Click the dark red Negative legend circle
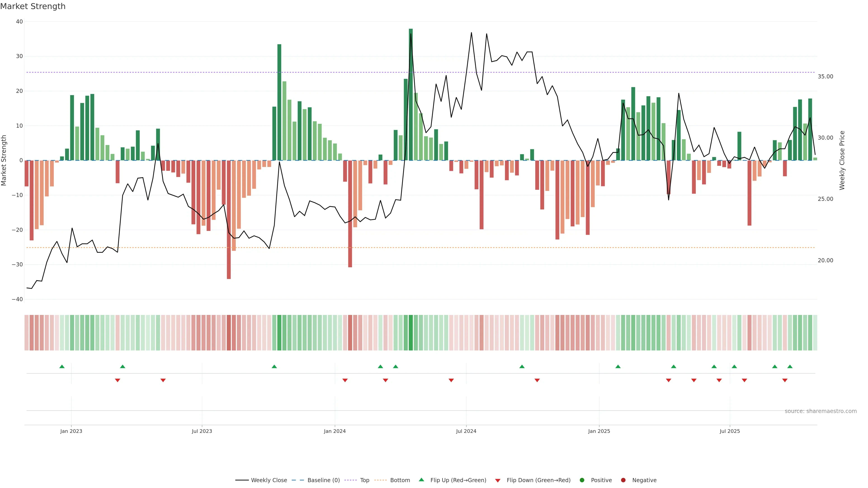The width and height of the screenshot is (868, 488). tap(623, 480)
